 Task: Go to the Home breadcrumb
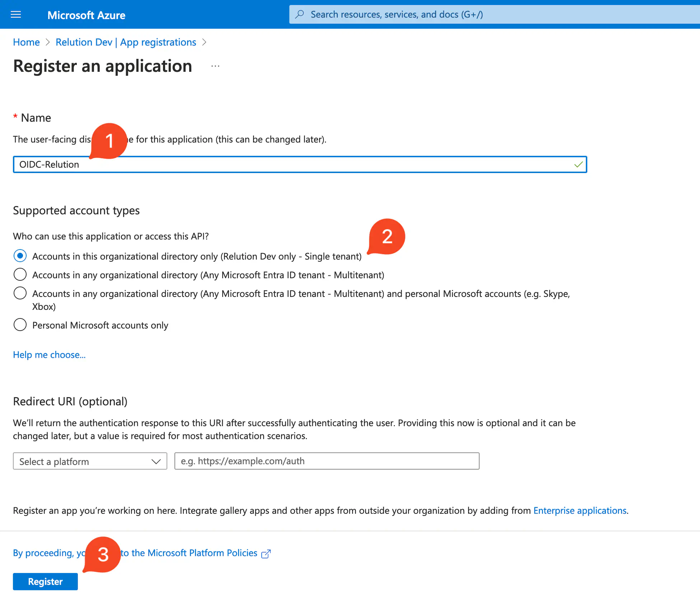26,42
